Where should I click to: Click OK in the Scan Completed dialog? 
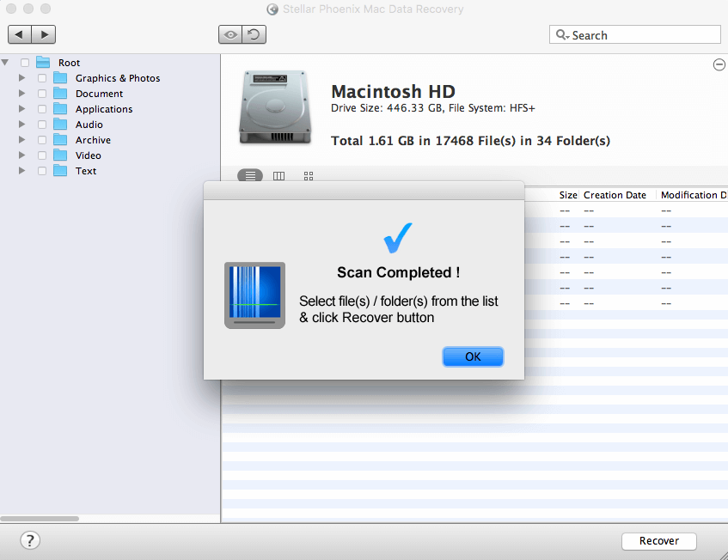click(x=473, y=356)
